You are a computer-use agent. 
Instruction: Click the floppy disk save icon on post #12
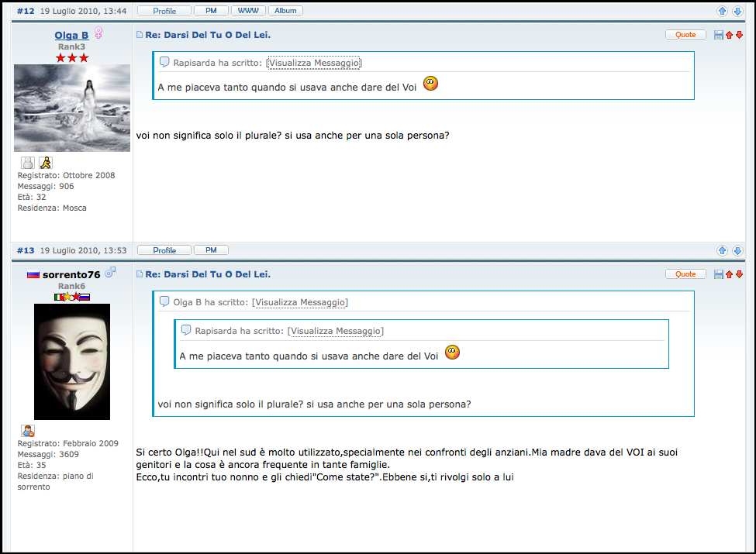(718, 35)
